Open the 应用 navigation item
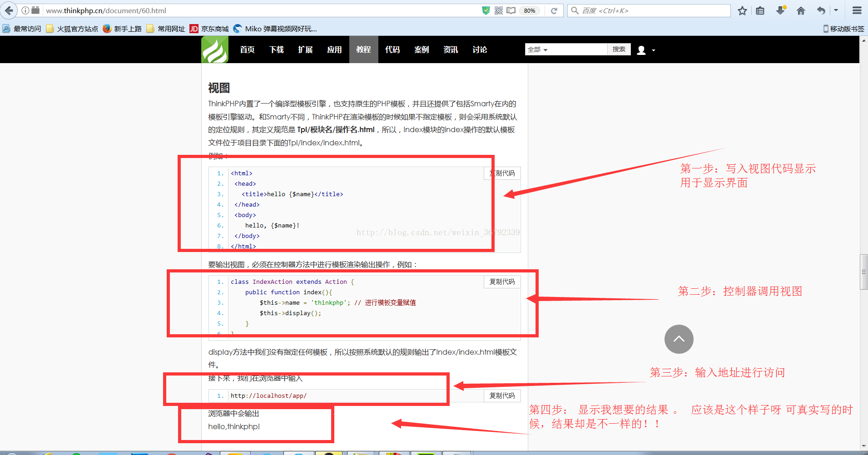Screen dimensions: 868x455 [334, 49]
